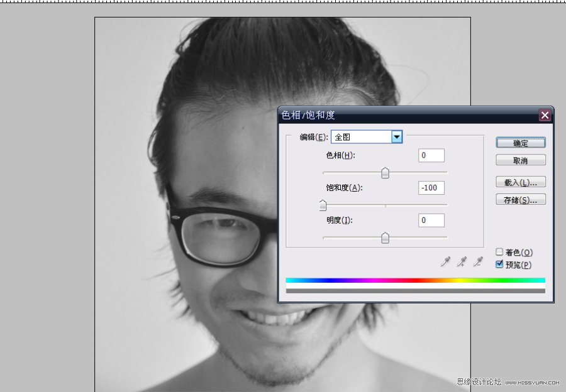The height and width of the screenshot is (392, 566).
Task: Click the 色相 (Hue) slider handle
Action: point(386,173)
